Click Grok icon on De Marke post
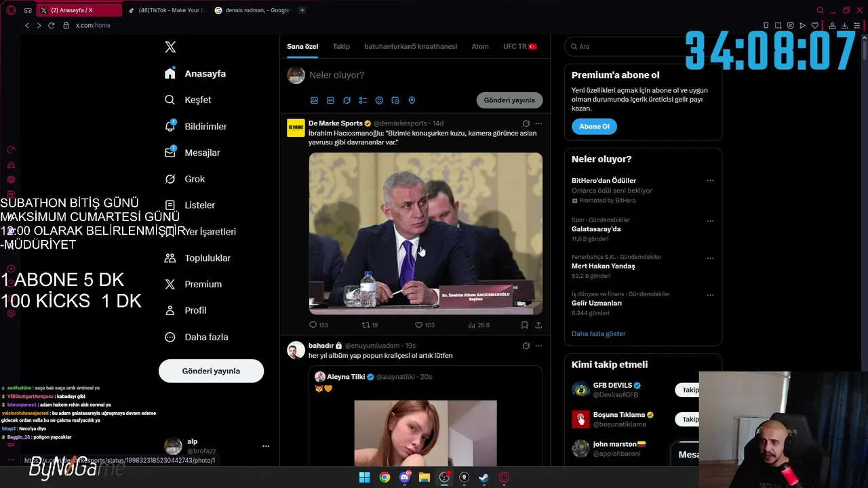 (526, 123)
